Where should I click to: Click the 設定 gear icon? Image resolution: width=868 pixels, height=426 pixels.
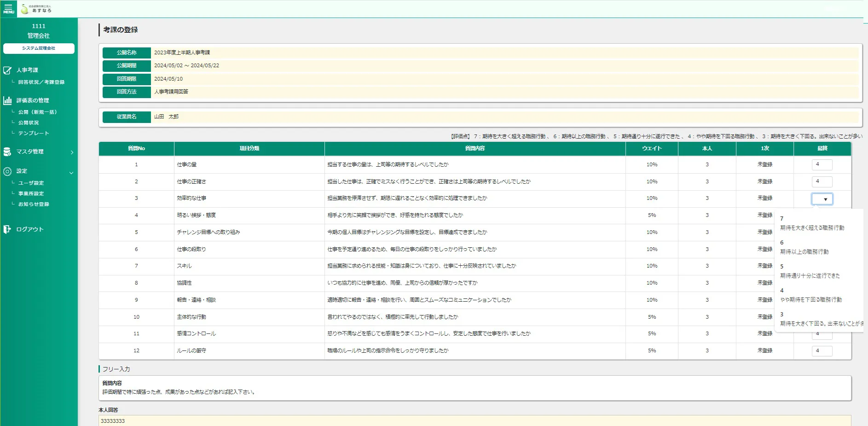[x=7, y=171]
